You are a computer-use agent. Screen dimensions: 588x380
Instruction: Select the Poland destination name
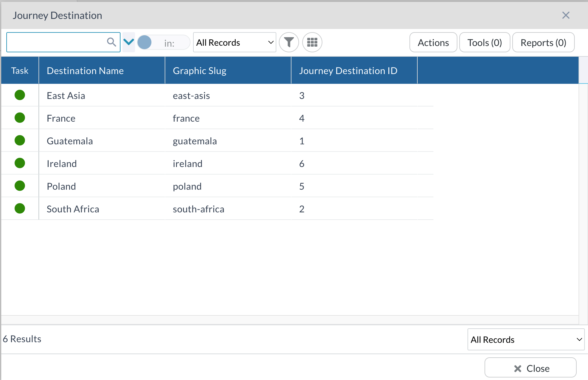click(61, 186)
